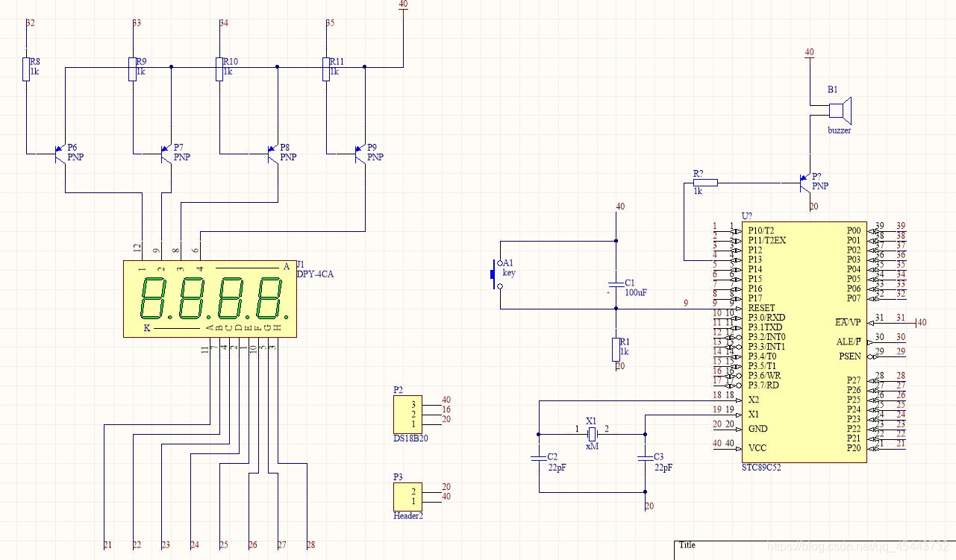Click the key label under A1
The width and height of the screenshot is (956, 560).
(509, 273)
